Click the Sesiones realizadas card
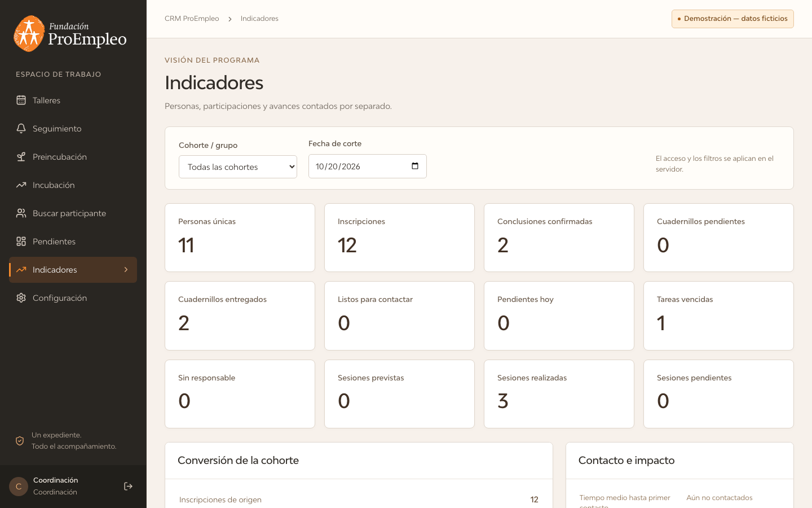Image resolution: width=812 pixels, height=508 pixels. coord(559,394)
